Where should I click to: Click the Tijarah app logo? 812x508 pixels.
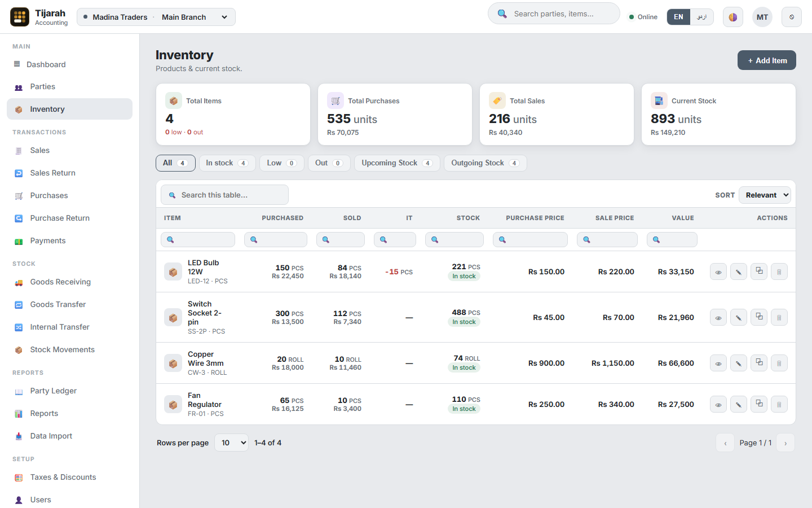point(20,17)
